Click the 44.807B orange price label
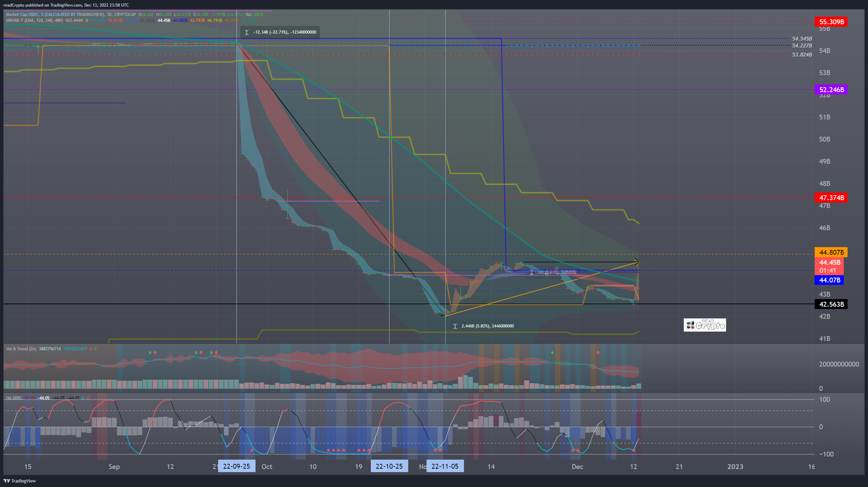 [831, 252]
